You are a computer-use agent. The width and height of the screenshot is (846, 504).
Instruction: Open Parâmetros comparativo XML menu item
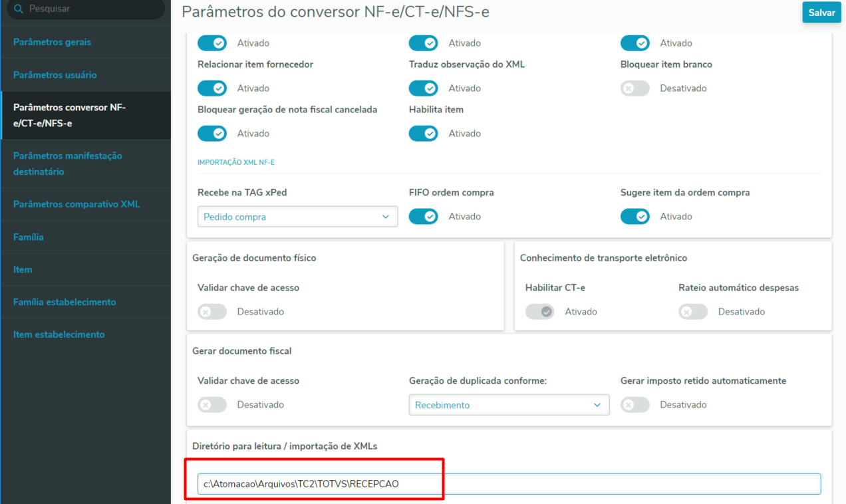pyautogui.click(x=85, y=204)
